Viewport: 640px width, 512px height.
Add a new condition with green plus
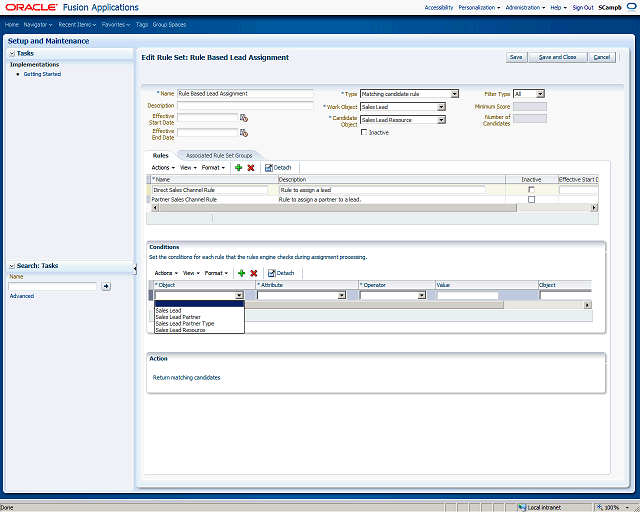241,273
